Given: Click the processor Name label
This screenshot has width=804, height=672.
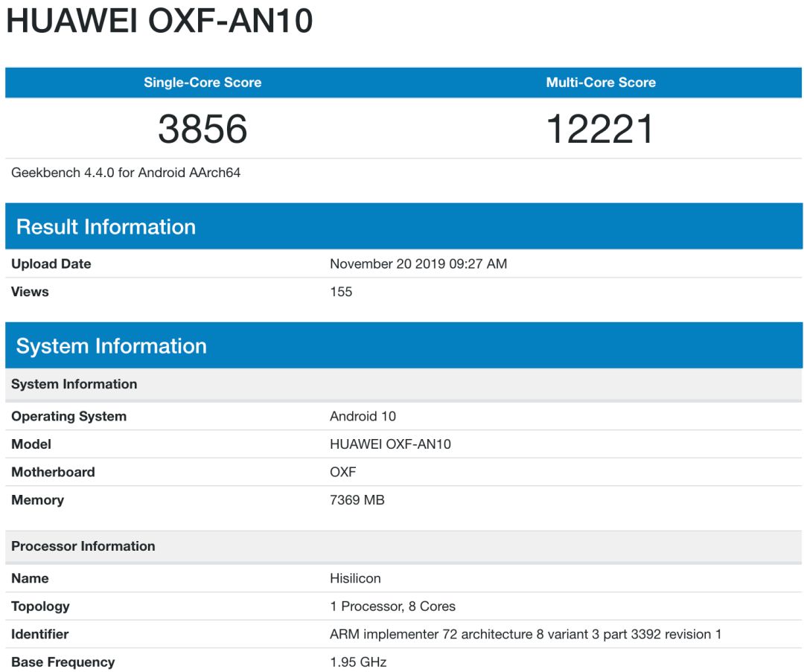Looking at the screenshot, I should 31,578.
